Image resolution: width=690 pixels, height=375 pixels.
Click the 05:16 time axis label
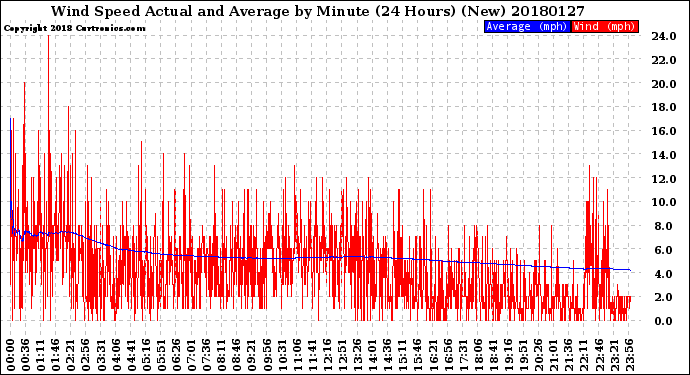point(146,355)
